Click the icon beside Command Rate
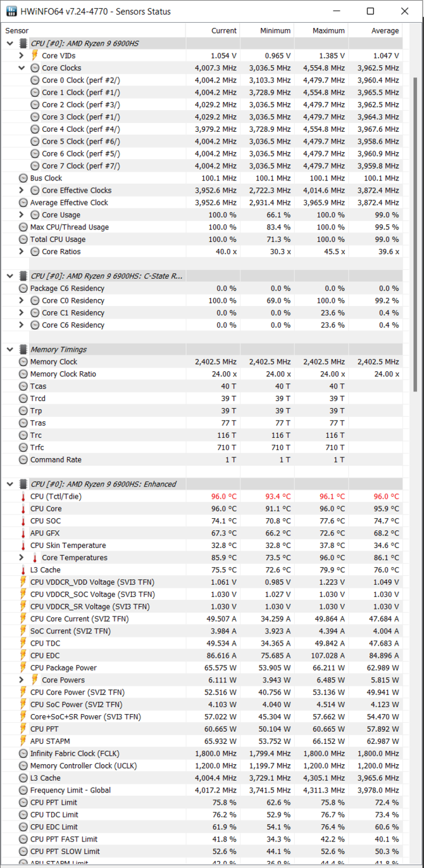Viewport: 424px width, 868px height. click(x=23, y=460)
